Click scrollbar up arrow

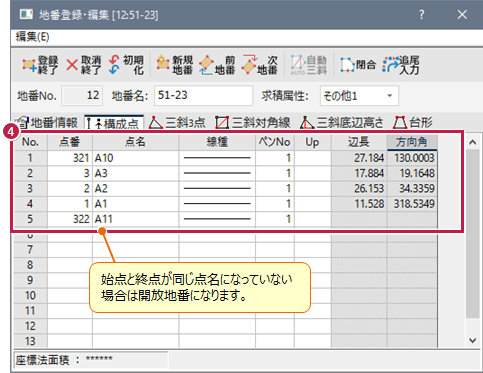coord(472,142)
